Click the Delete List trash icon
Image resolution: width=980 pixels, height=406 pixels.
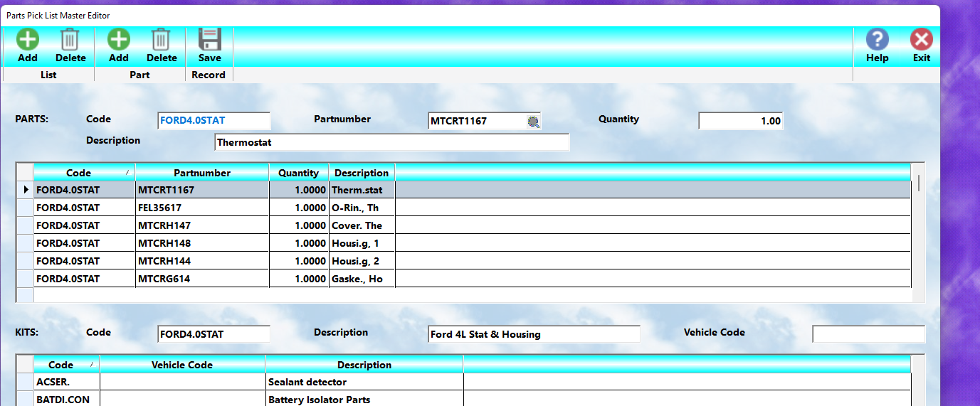coord(70,39)
